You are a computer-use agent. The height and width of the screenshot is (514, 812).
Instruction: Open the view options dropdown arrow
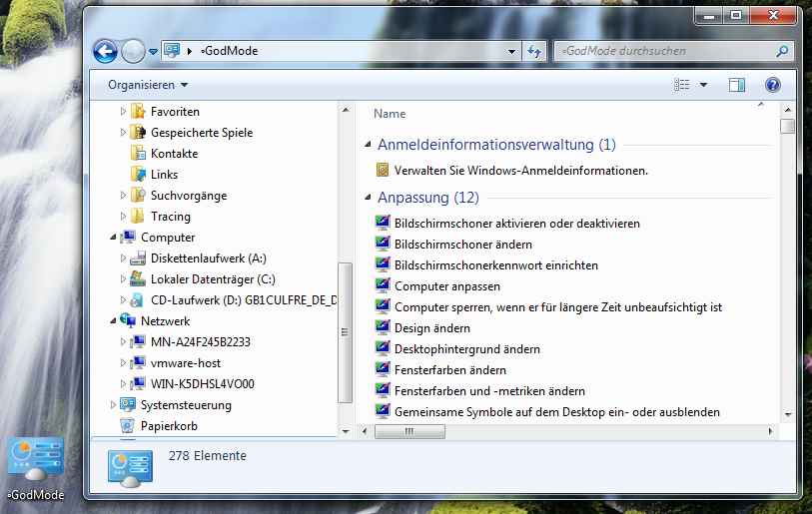pyautogui.click(x=704, y=85)
